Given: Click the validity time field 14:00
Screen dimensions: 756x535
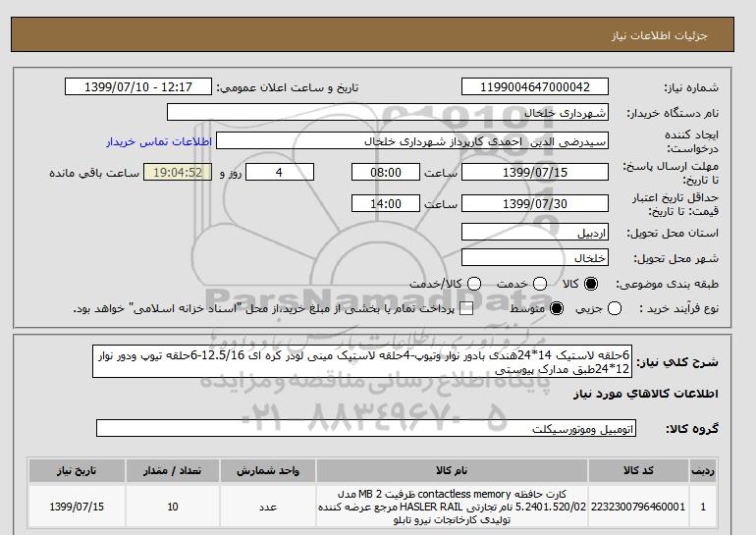Looking at the screenshot, I should (386, 203).
